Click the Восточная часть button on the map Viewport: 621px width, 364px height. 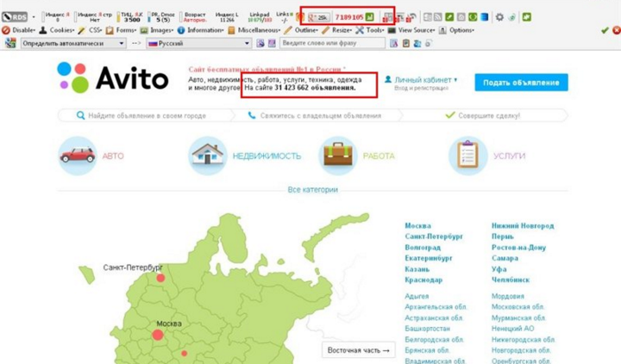359,350
